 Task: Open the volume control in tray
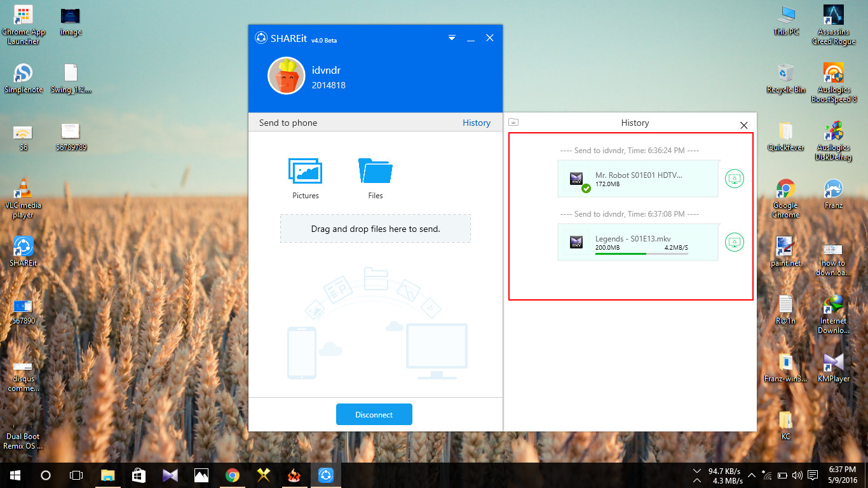click(x=797, y=475)
